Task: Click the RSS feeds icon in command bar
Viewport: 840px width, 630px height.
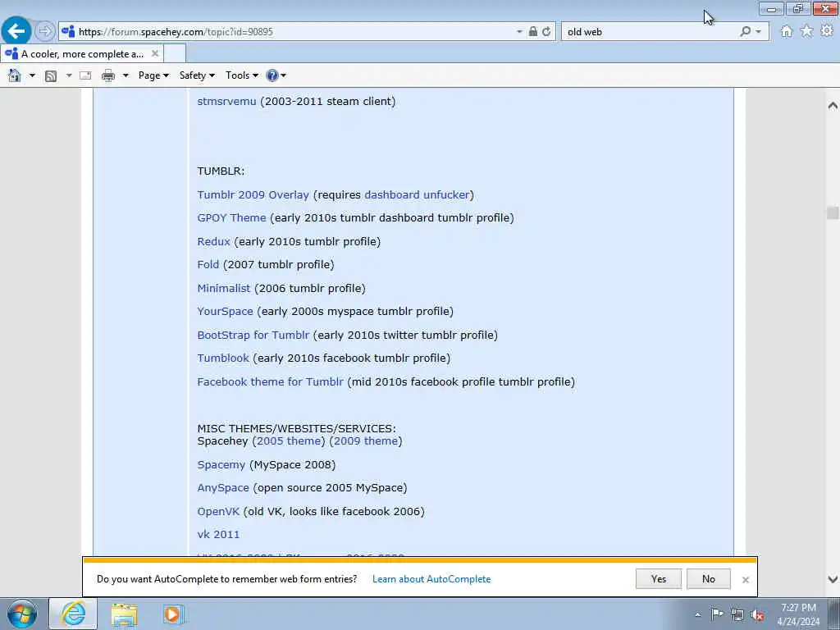Action: [x=51, y=75]
